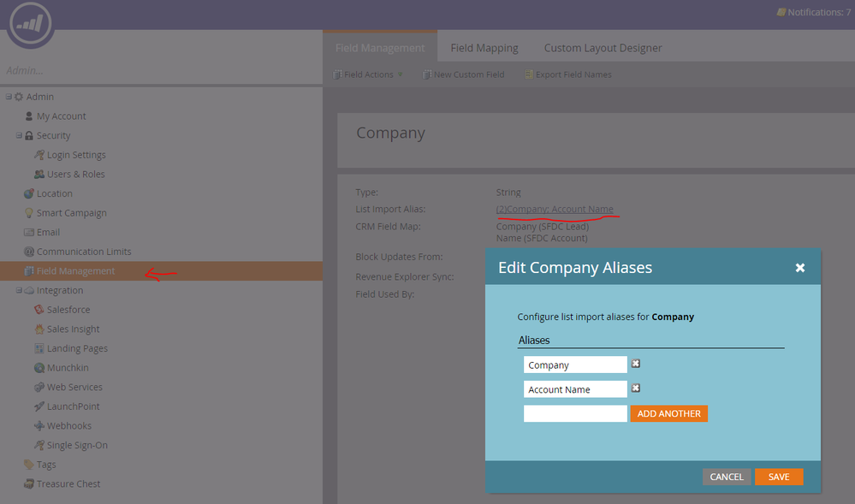Select Login Settings in the tree
Viewport: 855px width, 504px height.
[76, 155]
